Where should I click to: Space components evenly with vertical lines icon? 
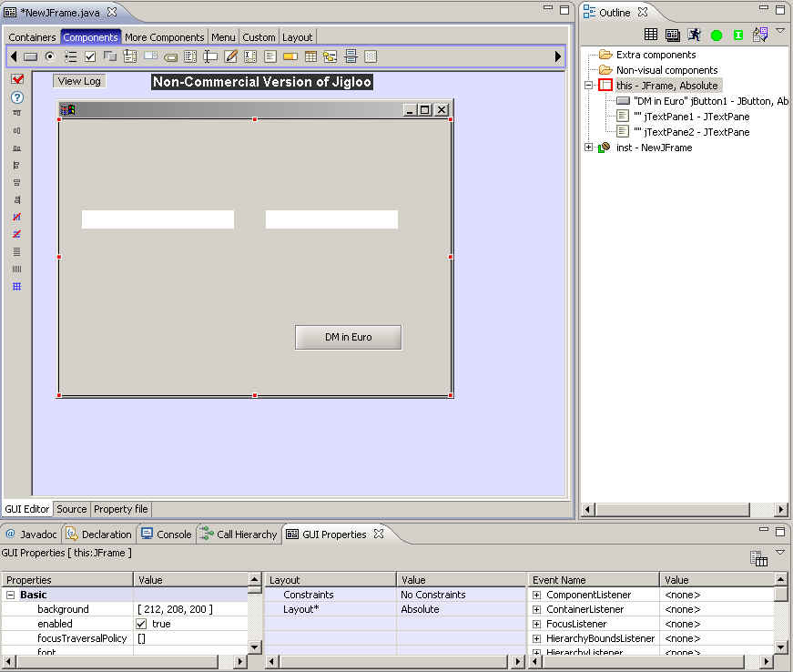(16, 269)
